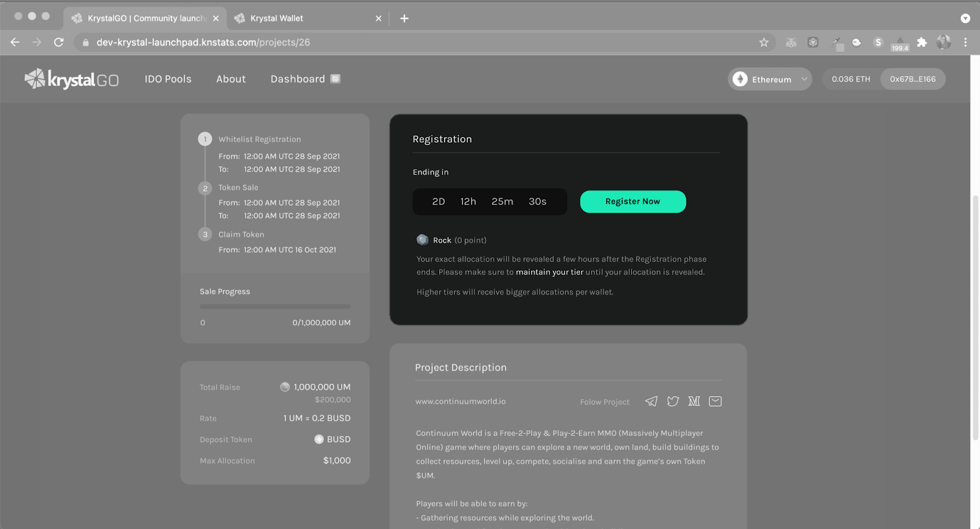
Task: Switch to the Krystal Wallet tab
Action: pyautogui.click(x=300, y=18)
